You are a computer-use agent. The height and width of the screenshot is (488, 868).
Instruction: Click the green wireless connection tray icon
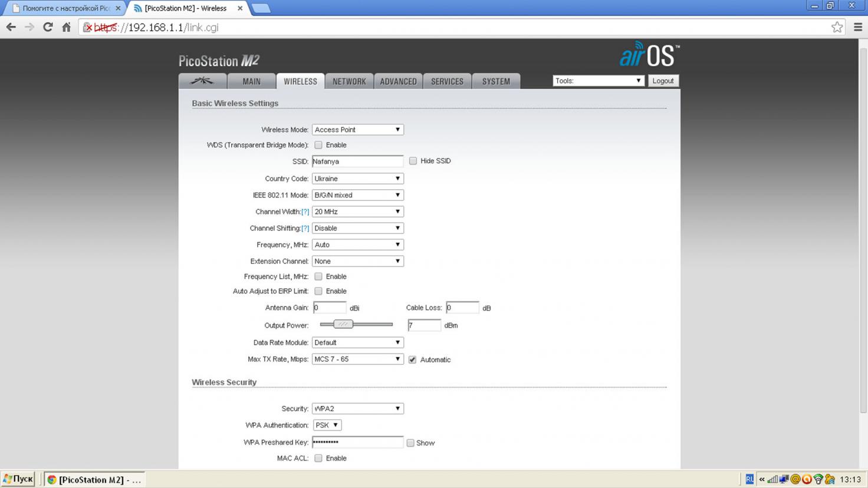click(818, 480)
